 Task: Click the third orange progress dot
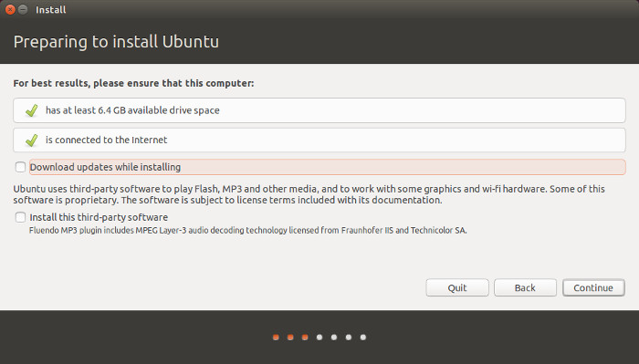click(x=305, y=338)
